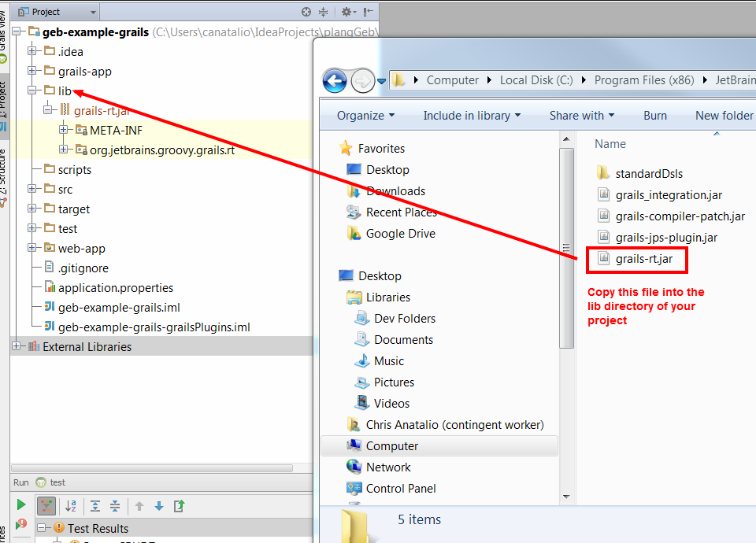756x543 pixels.
Task: Expand External Libraries node
Action: click(17, 346)
